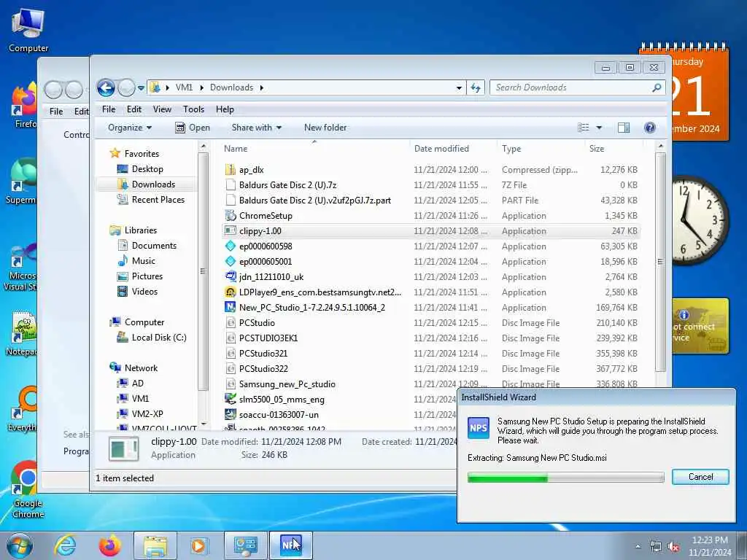Click the Explorer Back navigation arrow
This screenshot has width=747, height=560.
106,87
